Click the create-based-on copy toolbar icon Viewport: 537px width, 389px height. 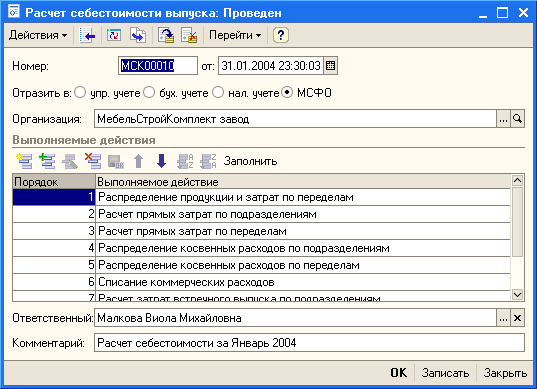(x=138, y=35)
